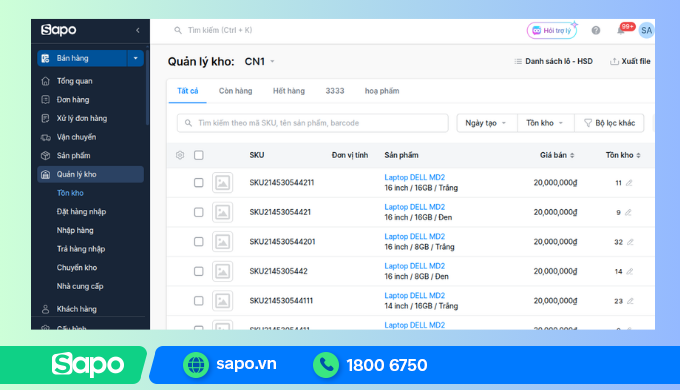Viewport: 680px width, 390px height.
Task: Edit stock pencil for SKU214530544211
Action: click(629, 183)
